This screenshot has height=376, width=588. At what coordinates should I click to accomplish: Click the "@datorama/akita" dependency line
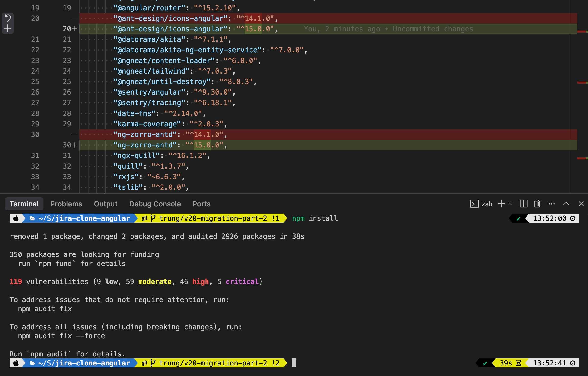172,39
